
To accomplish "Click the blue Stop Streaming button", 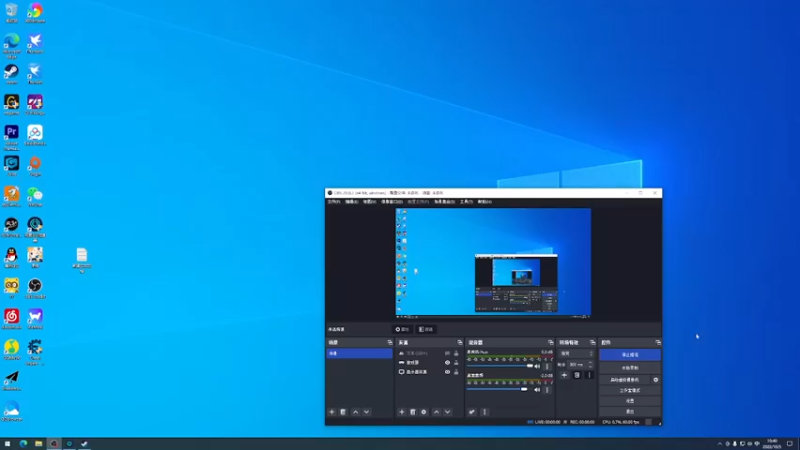I will [x=630, y=355].
